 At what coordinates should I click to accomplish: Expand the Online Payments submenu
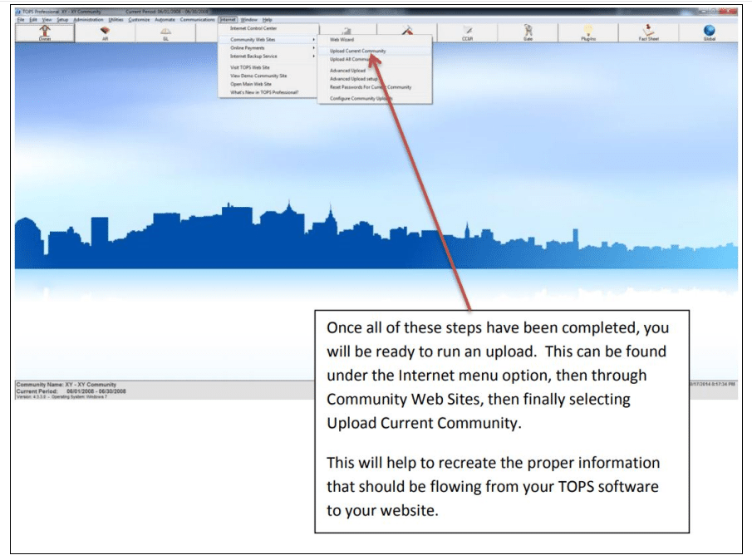click(268, 48)
